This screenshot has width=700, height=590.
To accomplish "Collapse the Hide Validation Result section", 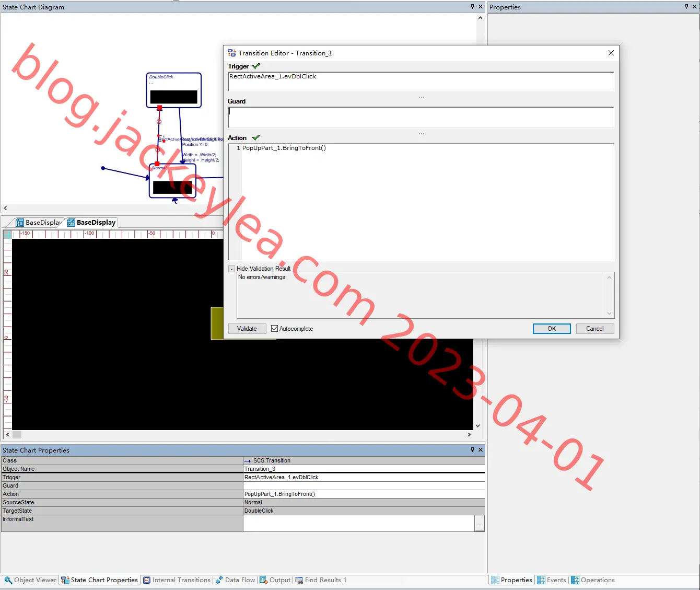I will point(231,269).
